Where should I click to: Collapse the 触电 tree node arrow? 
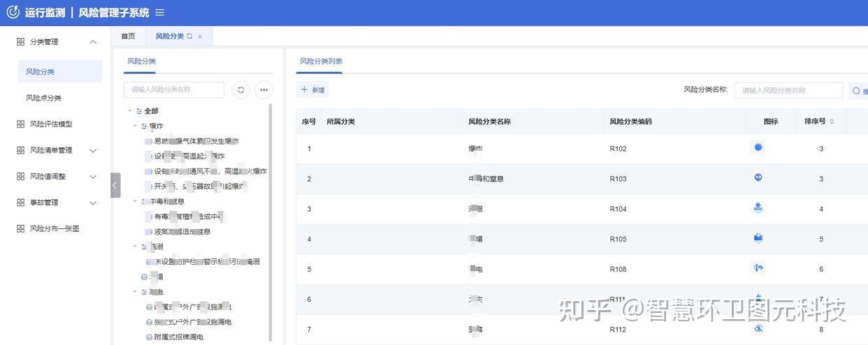click(x=136, y=292)
